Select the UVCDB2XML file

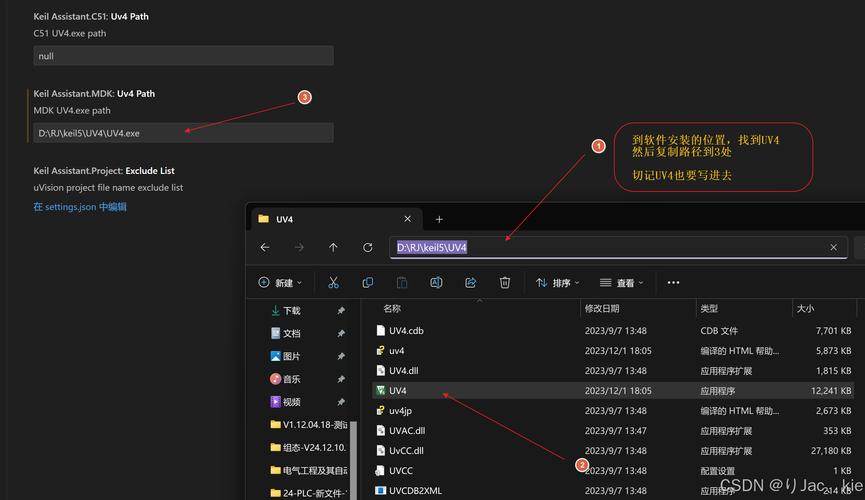point(612,491)
